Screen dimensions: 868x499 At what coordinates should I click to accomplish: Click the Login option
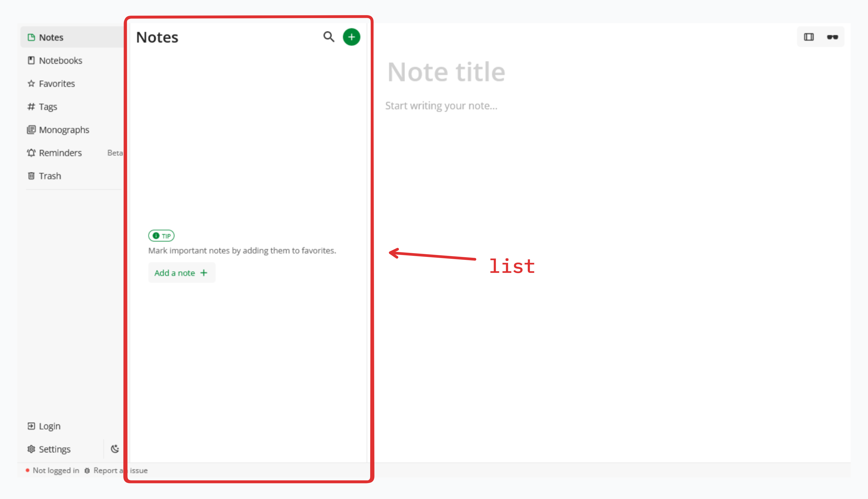pyautogui.click(x=49, y=426)
